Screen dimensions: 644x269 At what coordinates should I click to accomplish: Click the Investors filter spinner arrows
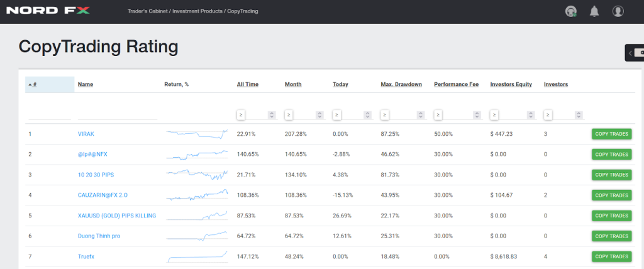[579, 115]
